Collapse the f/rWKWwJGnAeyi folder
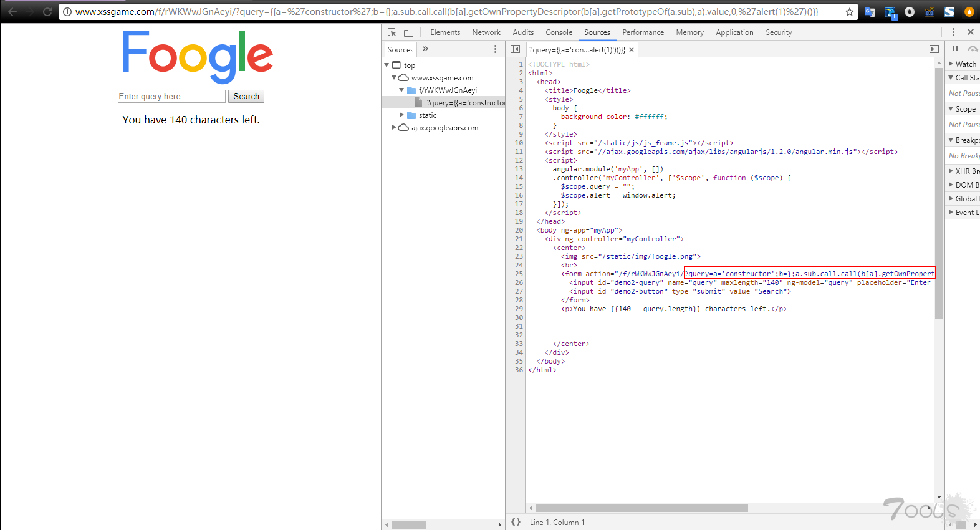980x530 pixels. click(401, 90)
